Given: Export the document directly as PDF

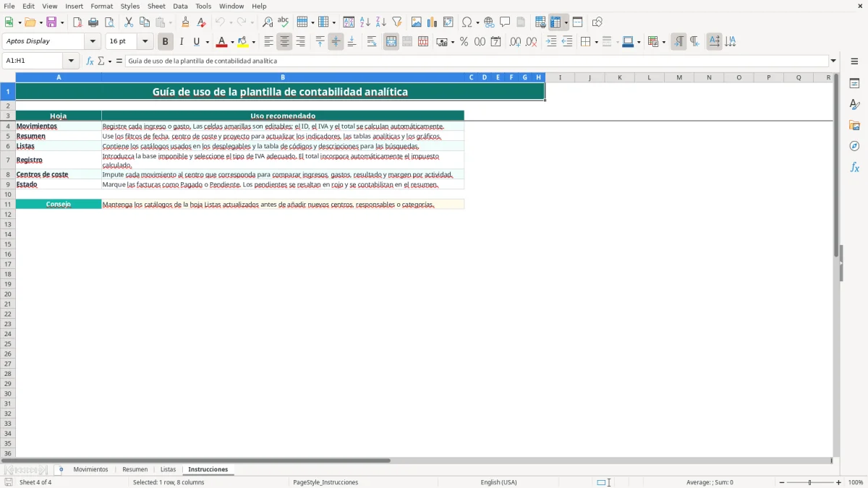Looking at the screenshot, I should point(77,22).
